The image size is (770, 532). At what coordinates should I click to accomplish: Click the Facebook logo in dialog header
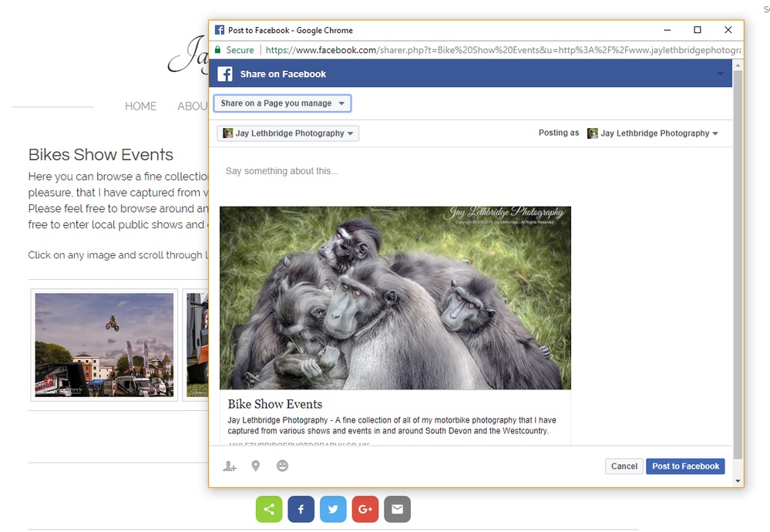pyautogui.click(x=225, y=74)
